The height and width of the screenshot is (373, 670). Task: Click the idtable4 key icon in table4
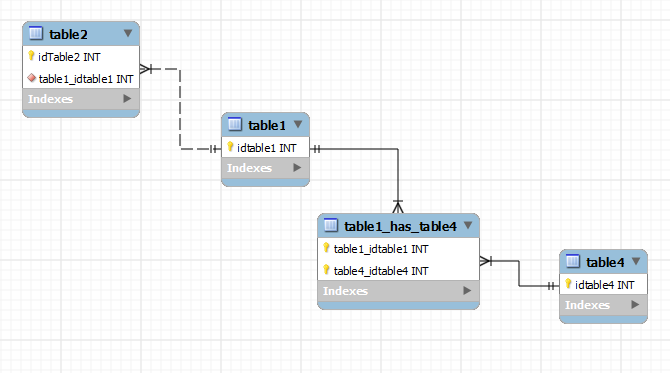tap(568, 283)
